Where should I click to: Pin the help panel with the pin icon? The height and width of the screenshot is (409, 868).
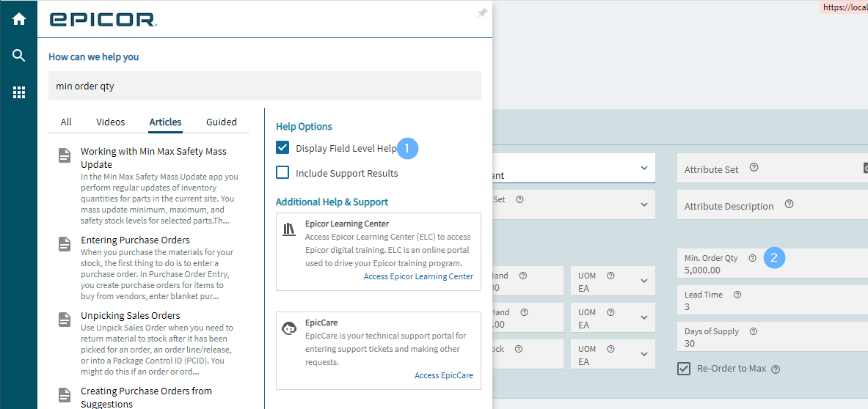pyautogui.click(x=482, y=13)
